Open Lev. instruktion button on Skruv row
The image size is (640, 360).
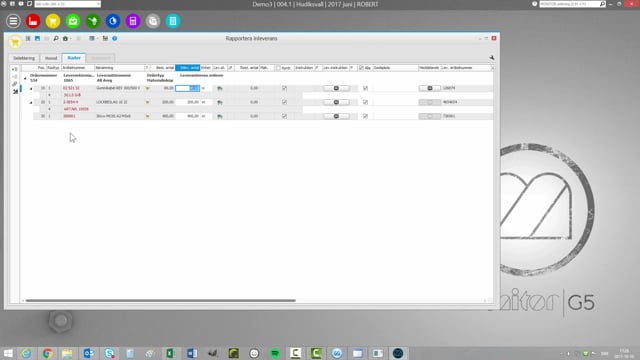click(x=336, y=116)
